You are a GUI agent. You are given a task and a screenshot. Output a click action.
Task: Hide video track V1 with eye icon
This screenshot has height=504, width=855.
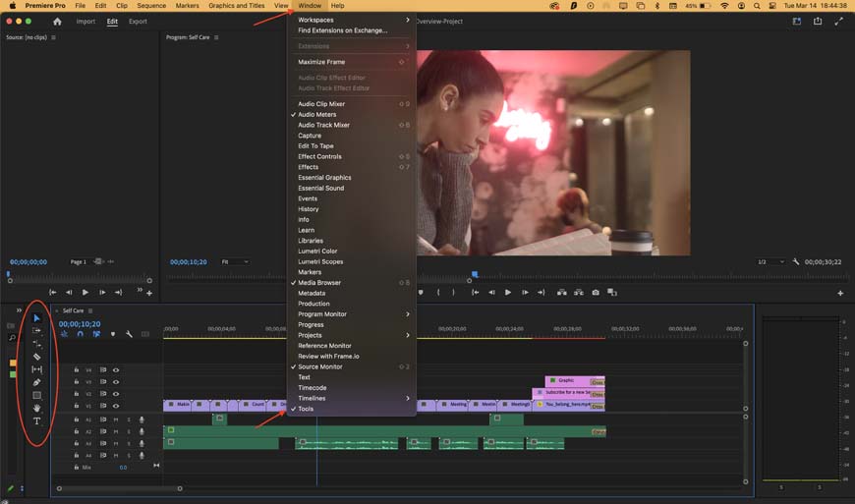pyautogui.click(x=116, y=405)
